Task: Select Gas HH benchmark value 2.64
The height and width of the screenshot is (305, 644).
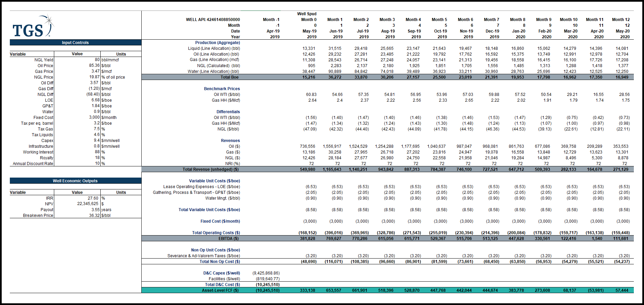Action: point(312,100)
